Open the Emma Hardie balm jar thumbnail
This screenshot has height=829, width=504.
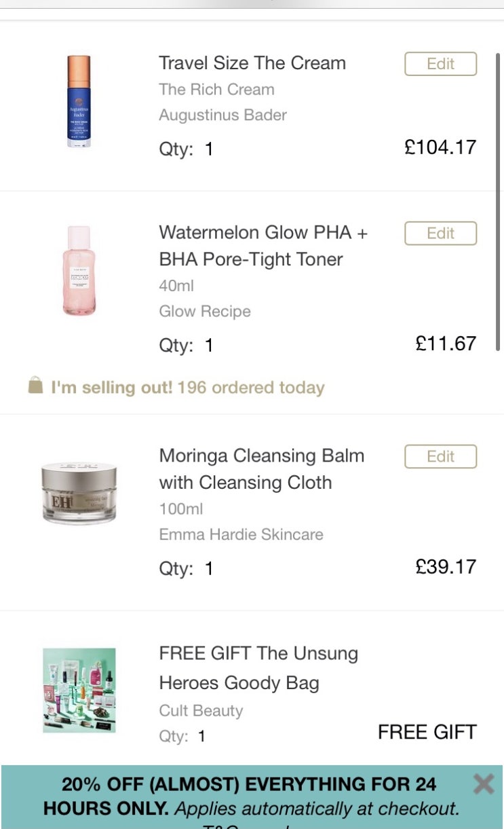pos(79,492)
